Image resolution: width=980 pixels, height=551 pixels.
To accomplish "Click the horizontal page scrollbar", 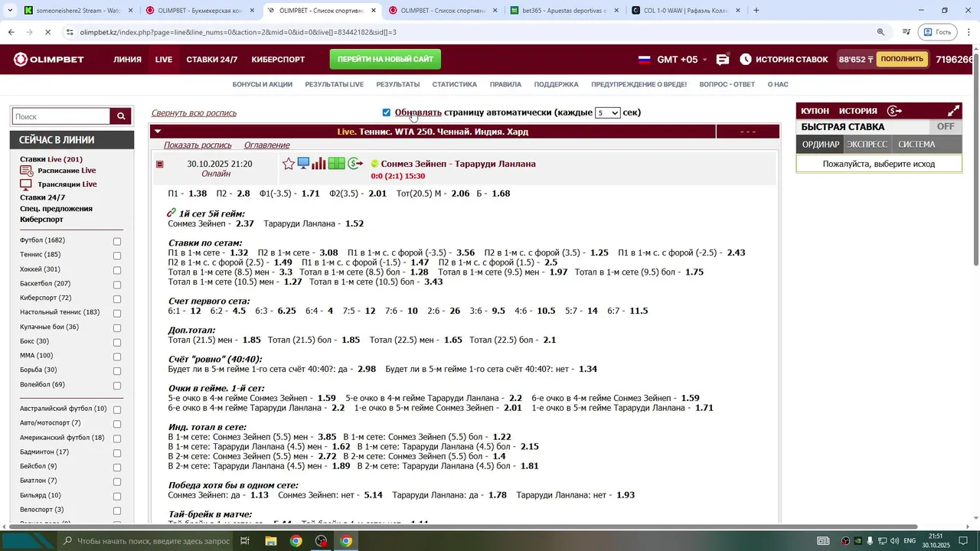I will click(462, 527).
